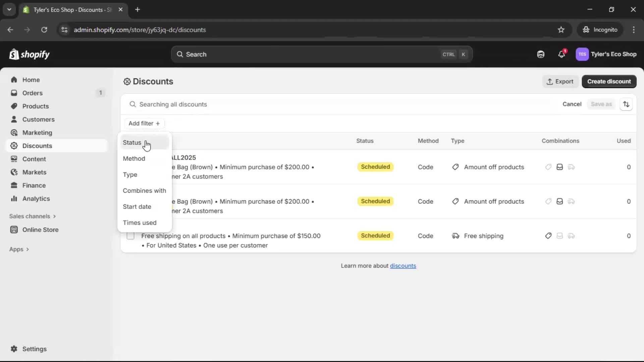Click the order discount icon on first Scheduled row
The height and width of the screenshot is (362, 644).
pos(559,167)
